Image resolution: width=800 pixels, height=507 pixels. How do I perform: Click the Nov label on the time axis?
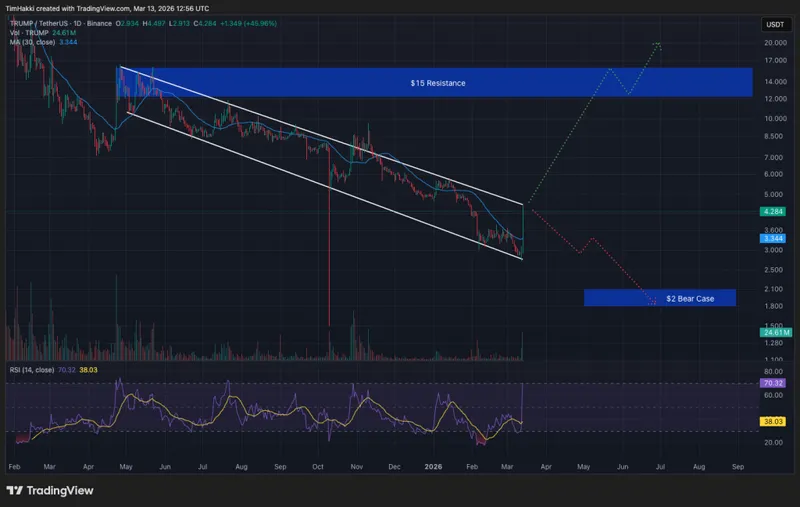coord(357,467)
